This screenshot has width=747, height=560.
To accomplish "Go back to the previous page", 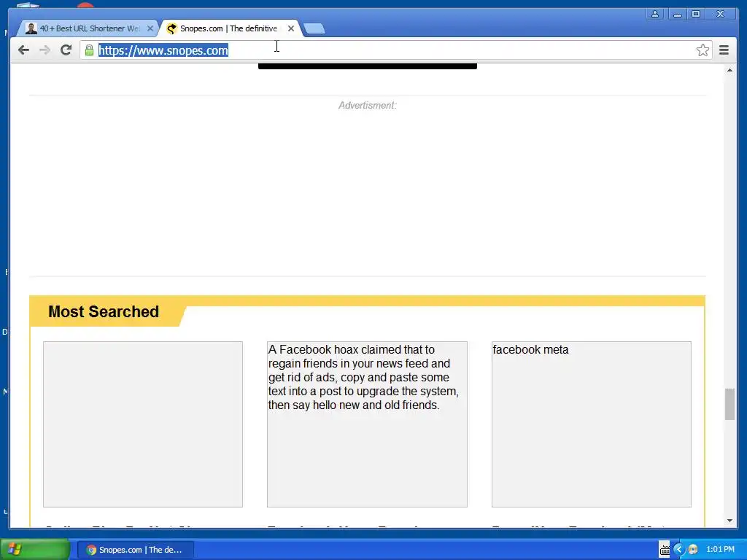I will [x=23, y=50].
